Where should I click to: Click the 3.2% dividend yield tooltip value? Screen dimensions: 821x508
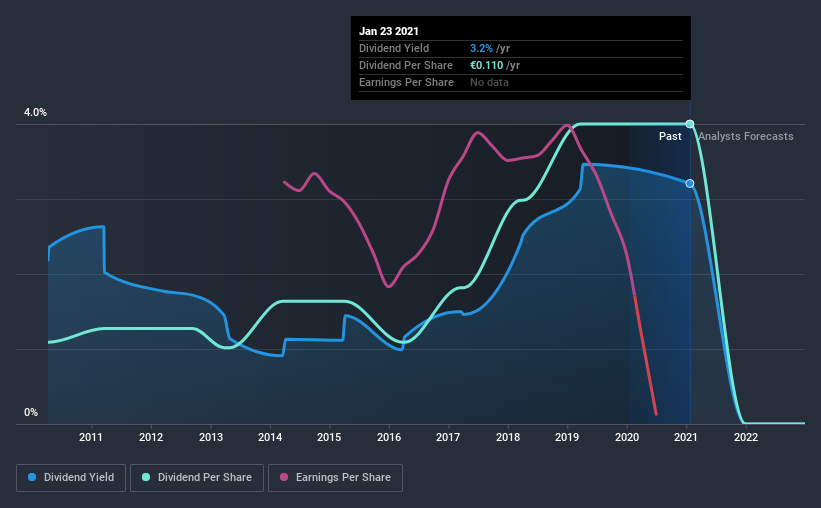[x=481, y=48]
